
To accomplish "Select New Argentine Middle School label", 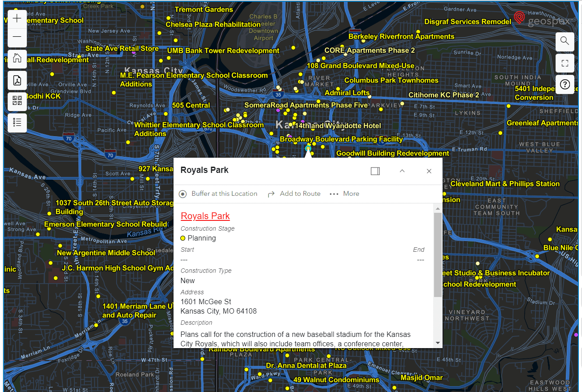I will point(106,253).
